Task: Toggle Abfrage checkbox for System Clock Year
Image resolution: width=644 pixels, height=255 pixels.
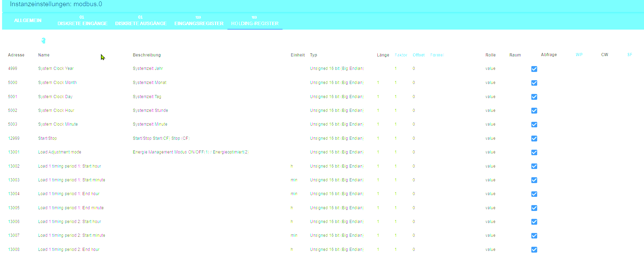Action: click(x=534, y=69)
